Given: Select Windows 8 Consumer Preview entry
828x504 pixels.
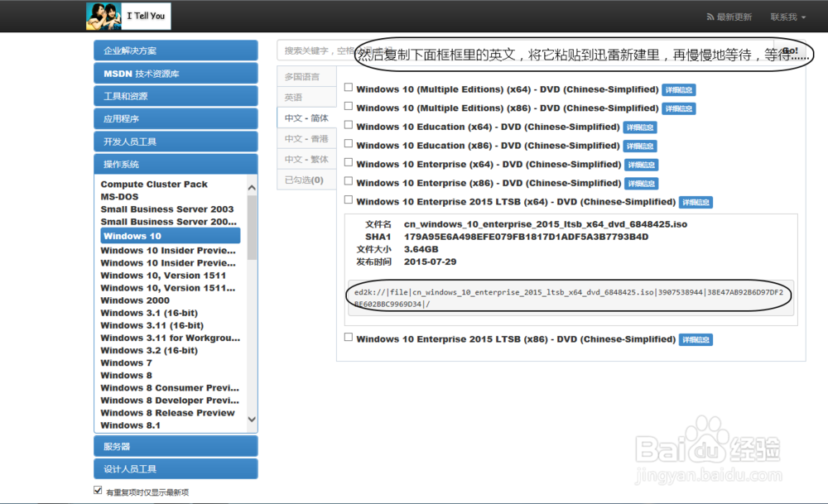Looking at the screenshot, I should [x=170, y=388].
